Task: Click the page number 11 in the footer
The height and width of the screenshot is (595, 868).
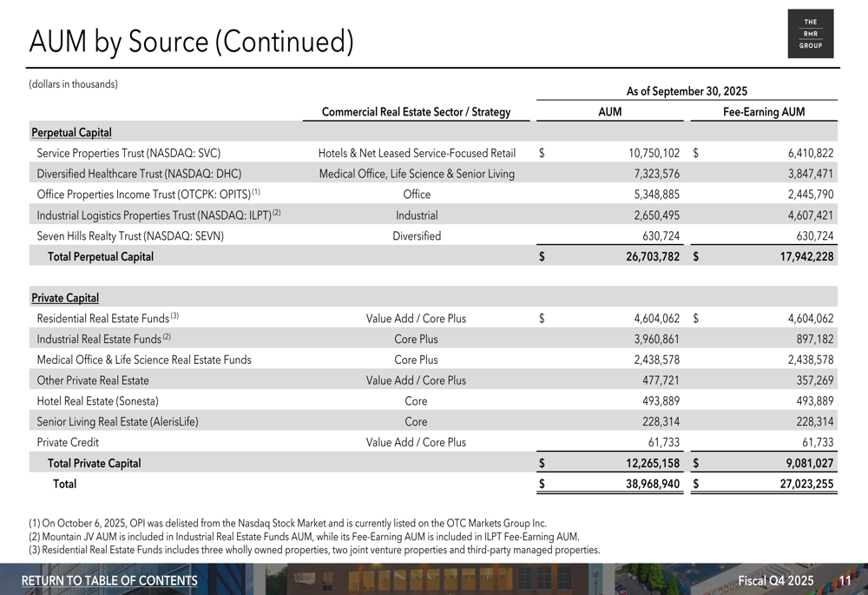Action: pyautogui.click(x=845, y=580)
